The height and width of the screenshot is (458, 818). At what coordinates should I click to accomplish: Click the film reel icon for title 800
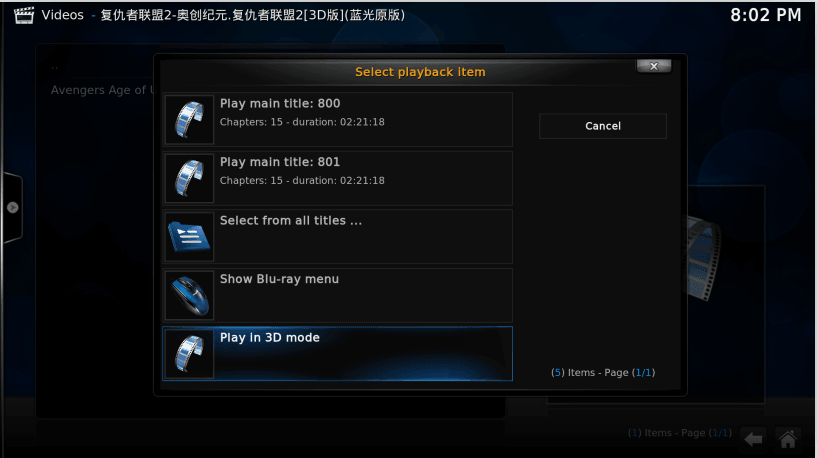point(189,119)
